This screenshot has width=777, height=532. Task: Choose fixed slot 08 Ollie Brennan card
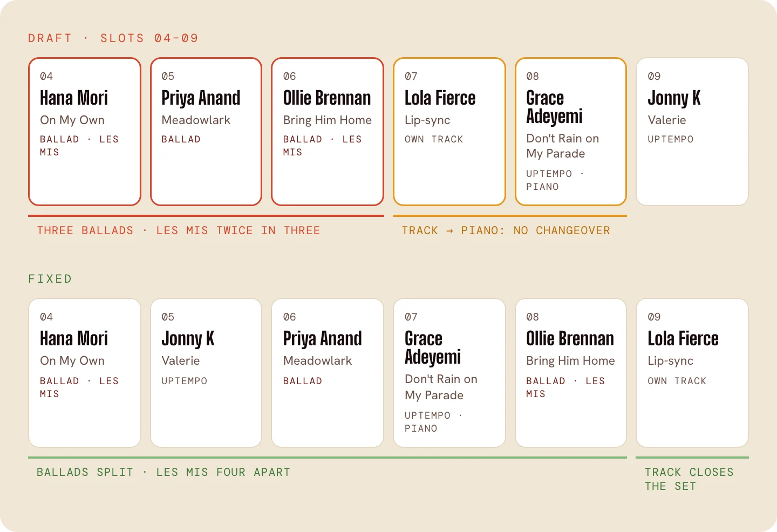coord(571,373)
